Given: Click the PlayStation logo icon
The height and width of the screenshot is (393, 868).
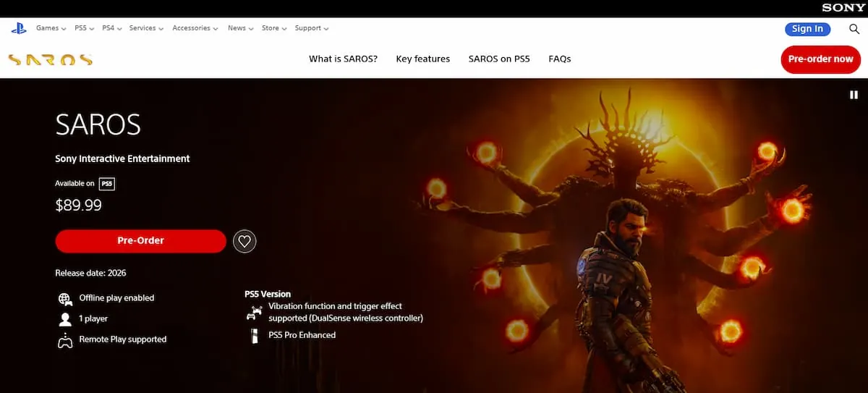Looking at the screenshot, I should 18,28.
